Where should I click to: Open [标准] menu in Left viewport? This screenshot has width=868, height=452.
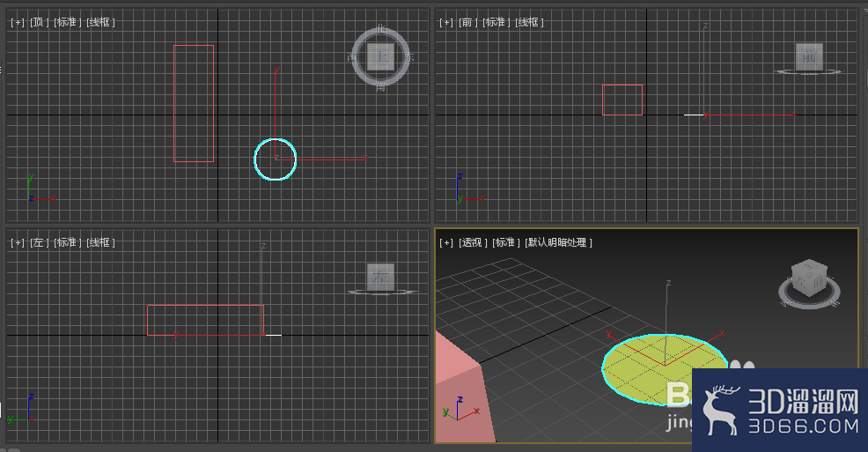pos(68,242)
